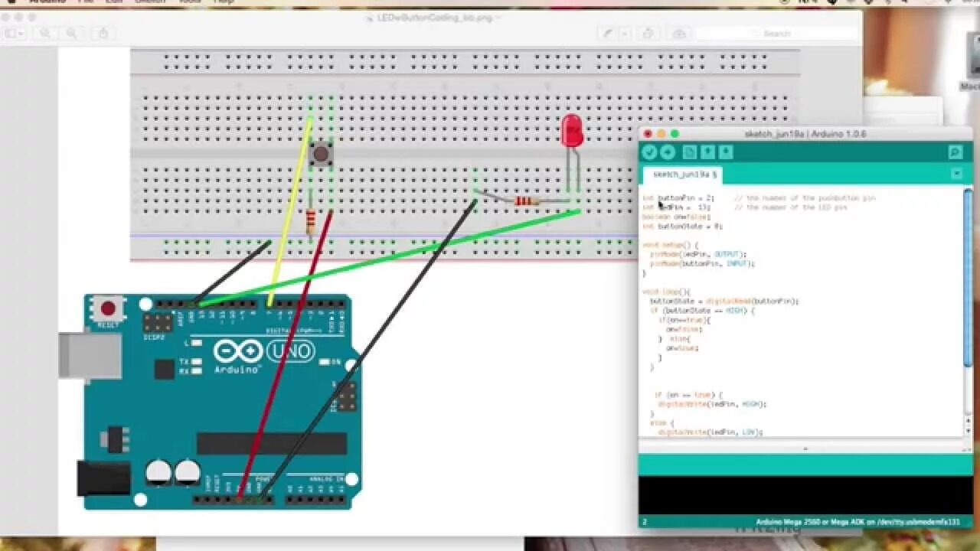The height and width of the screenshot is (551, 980).
Task: Open the Preview sidebar view dropdown
Action: (x=15, y=34)
